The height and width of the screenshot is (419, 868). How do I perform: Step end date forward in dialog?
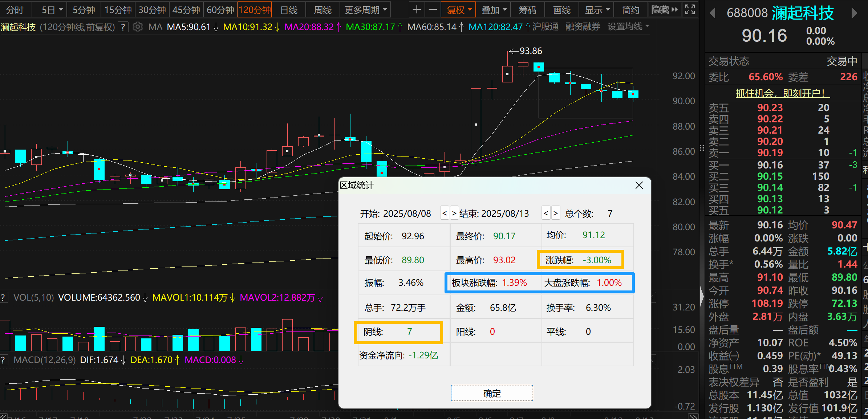point(555,213)
